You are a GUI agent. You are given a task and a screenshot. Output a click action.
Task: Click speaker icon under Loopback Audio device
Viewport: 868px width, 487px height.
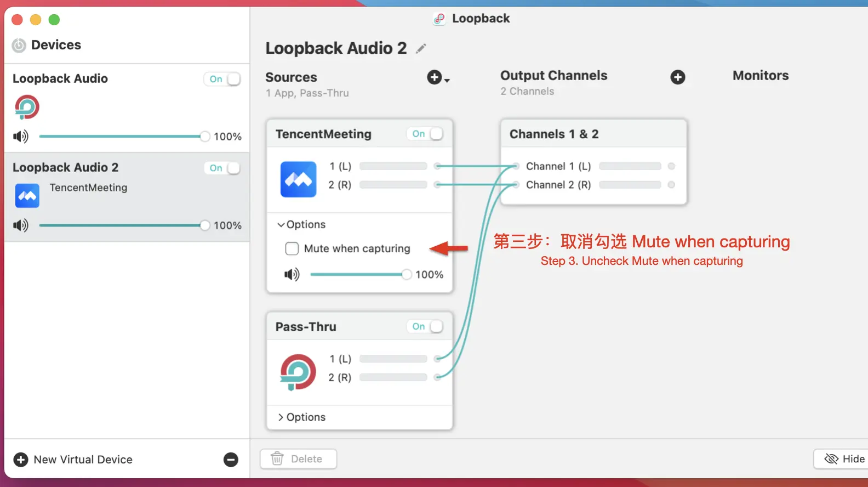tap(21, 137)
